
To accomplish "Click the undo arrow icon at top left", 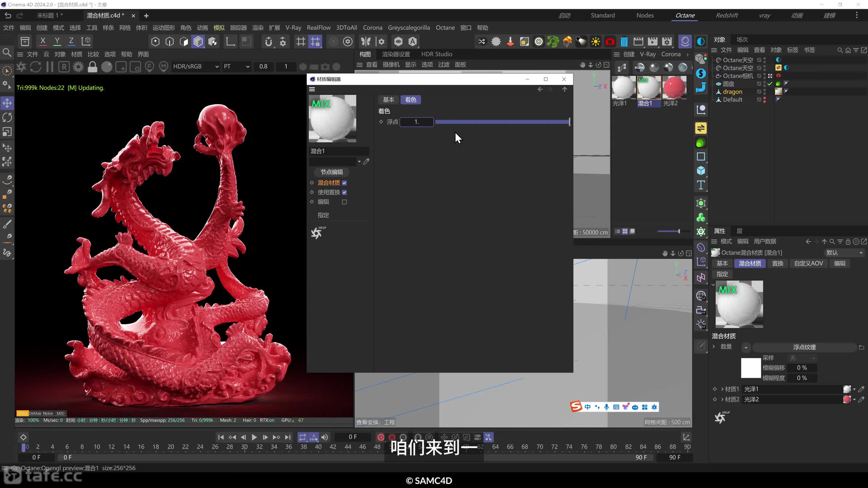I will pyautogui.click(x=8, y=16).
